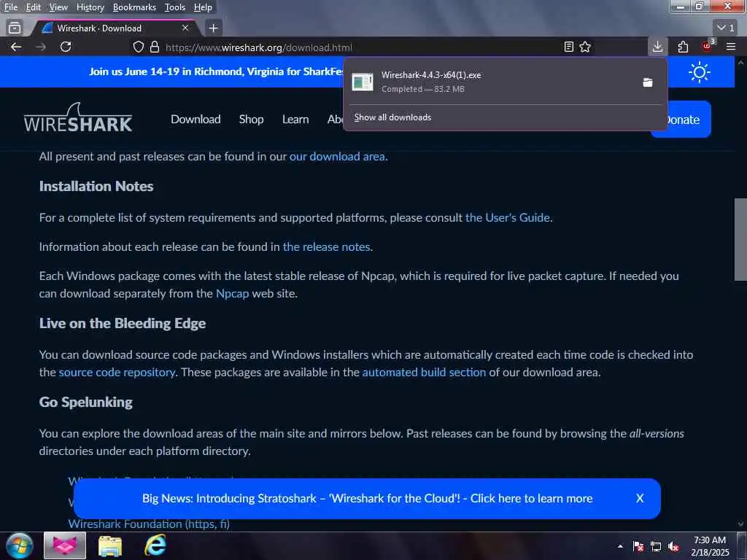Open the Learn nav item
Screen dimensions: 747x560
pyautogui.click(x=295, y=119)
